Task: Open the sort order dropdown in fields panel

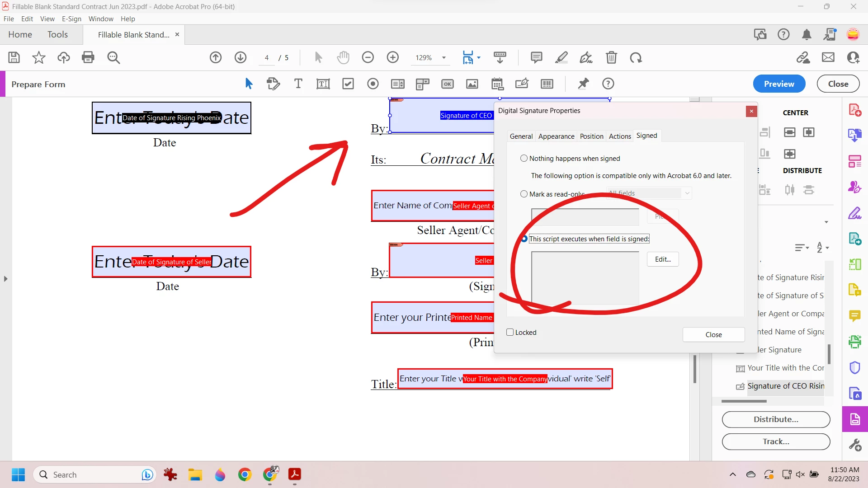Action: (822, 248)
